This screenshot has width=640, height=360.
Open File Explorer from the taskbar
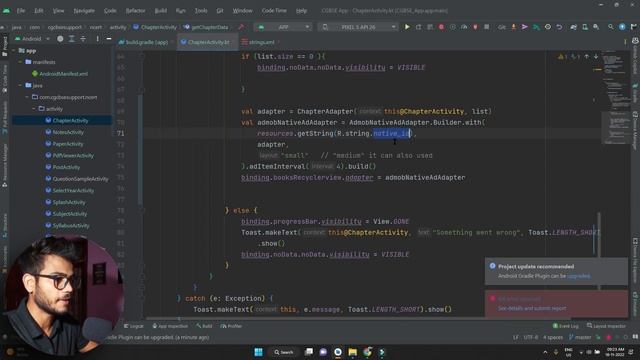(353, 352)
